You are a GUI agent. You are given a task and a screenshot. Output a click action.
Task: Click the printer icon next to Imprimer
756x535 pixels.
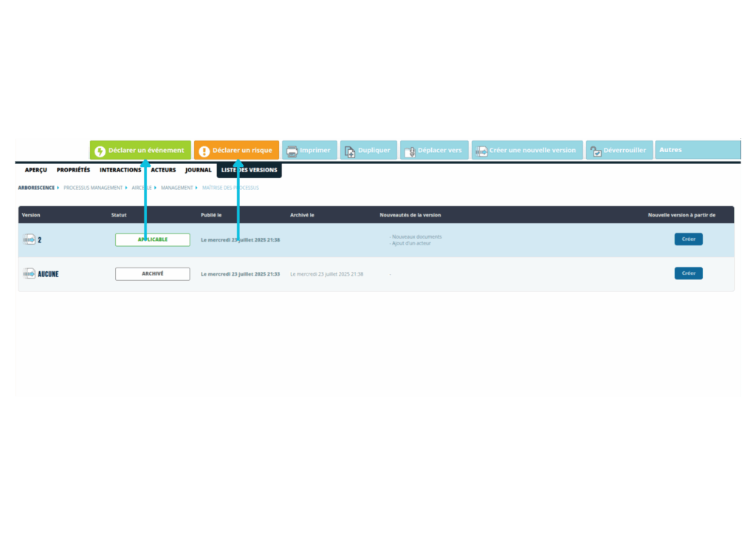click(292, 151)
